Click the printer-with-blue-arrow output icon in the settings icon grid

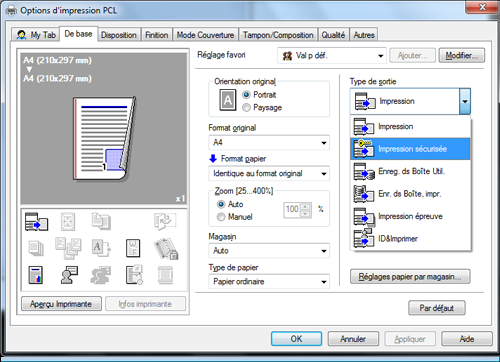coord(37,222)
